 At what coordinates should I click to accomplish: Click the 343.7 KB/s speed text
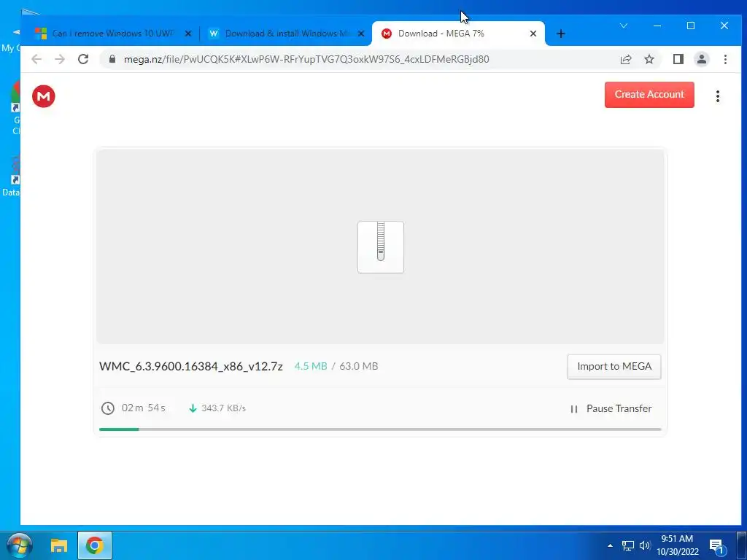tap(223, 408)
